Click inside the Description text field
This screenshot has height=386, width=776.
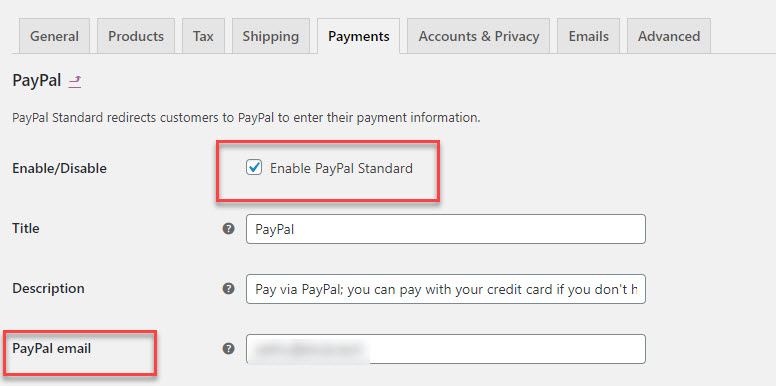pyautogui.click(x=446, y=289)
